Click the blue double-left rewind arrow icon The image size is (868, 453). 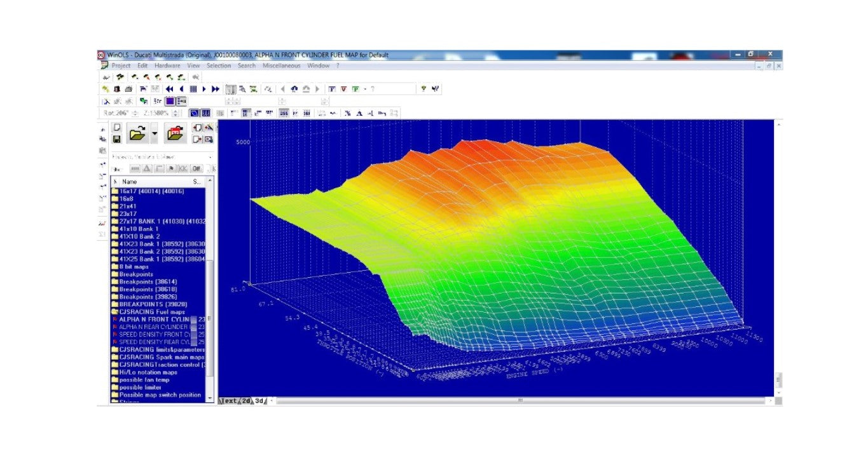pyautogui.click(x=170, y=89)
